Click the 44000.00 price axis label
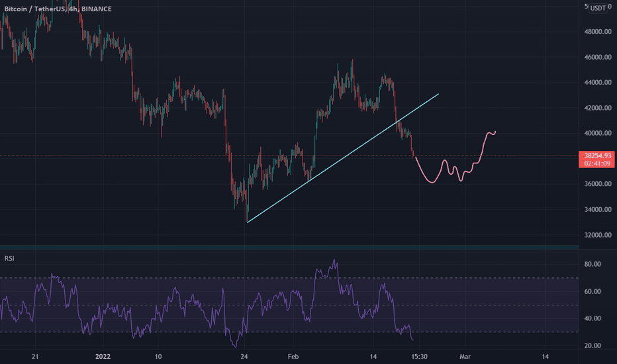 pyautogui.click(x=598, y=82)
